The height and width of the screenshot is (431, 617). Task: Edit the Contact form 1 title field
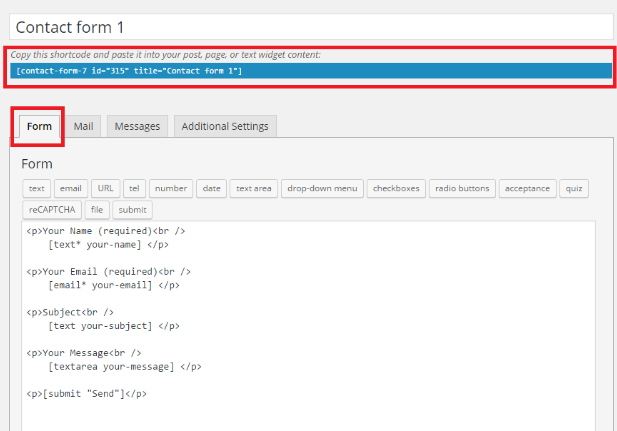click(x=311, y=27)
